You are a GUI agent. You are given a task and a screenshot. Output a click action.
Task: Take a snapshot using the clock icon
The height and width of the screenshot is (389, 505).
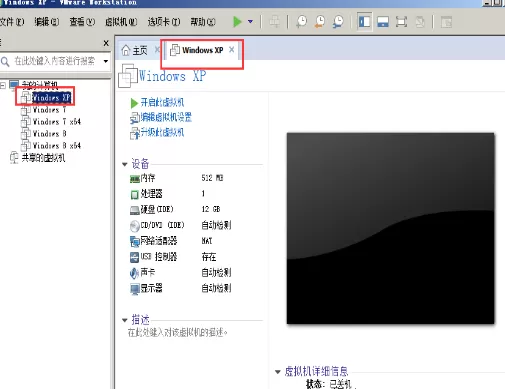point(302,22)
